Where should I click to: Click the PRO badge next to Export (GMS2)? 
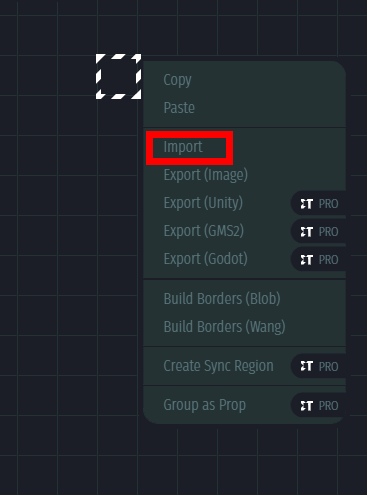pyautogui.click(x=318, y=232)
